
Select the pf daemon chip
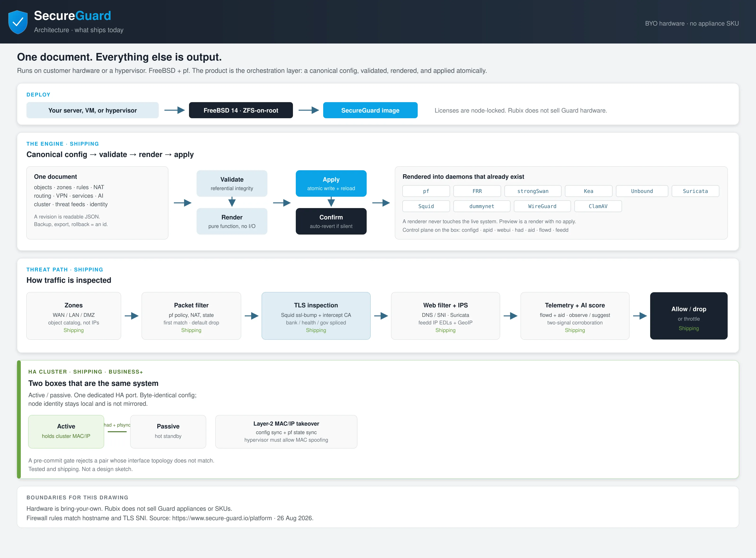pyautogui.click(x=426, y=191)
